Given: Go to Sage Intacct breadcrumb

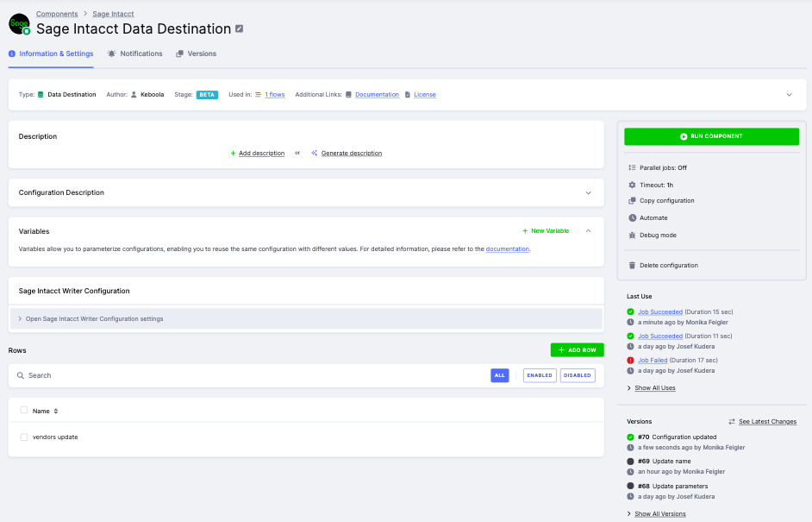Looking at the screenshot, I should [x=113, y=14].
